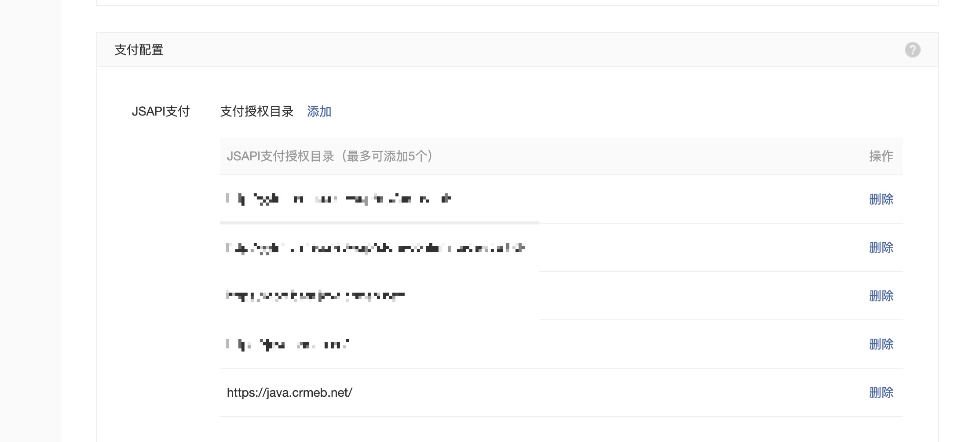Click the gray left sidebar strip

(x=30, y=221)
